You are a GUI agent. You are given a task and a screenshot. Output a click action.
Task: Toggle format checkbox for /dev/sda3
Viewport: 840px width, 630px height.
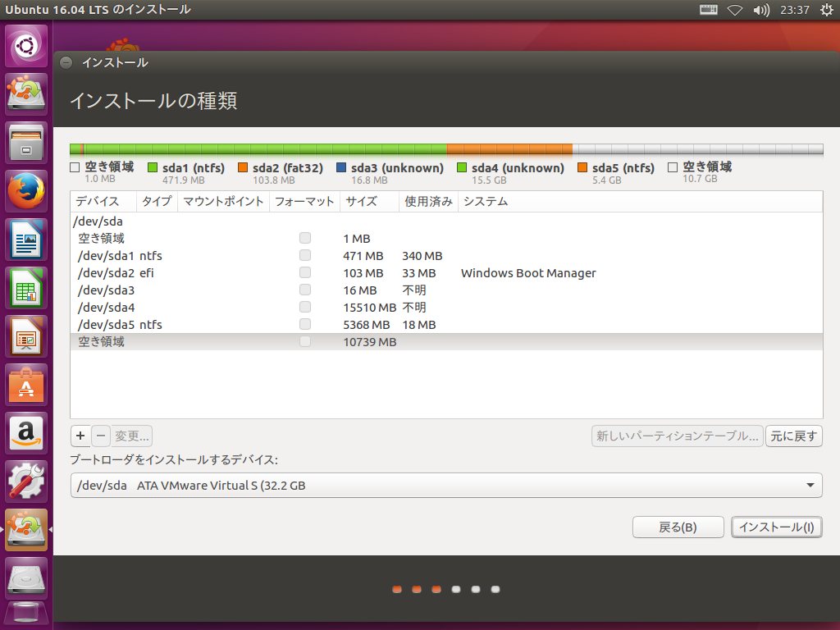point(305,290)
